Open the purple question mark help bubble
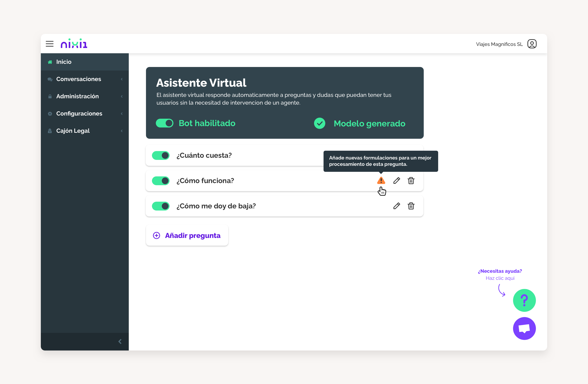Image resolution: width=588 pixels, height=384 pixels. click(525, 300)
